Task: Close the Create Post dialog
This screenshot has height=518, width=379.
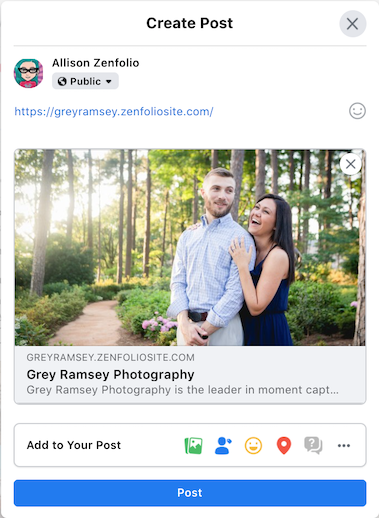Action: point(353,24)
